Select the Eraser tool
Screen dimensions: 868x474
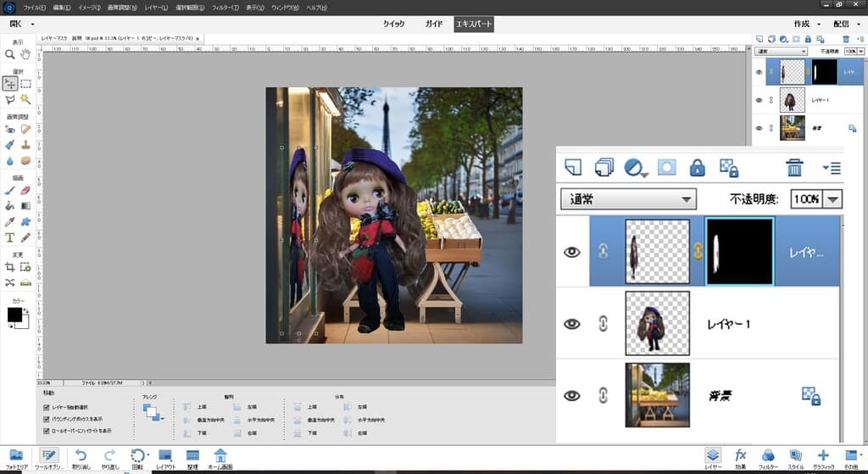pyautogui.click(x=25, y=190)
